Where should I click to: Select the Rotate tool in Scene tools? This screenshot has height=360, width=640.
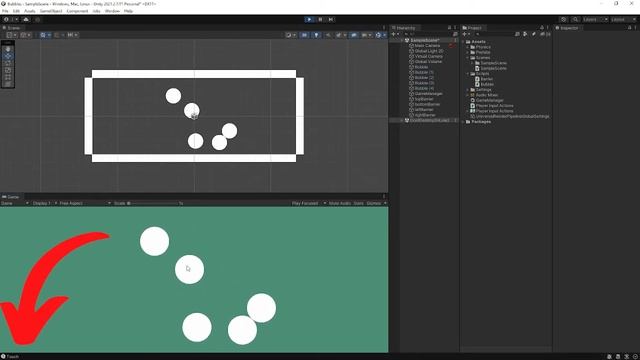pyautogui.click(x=8, y=63)
